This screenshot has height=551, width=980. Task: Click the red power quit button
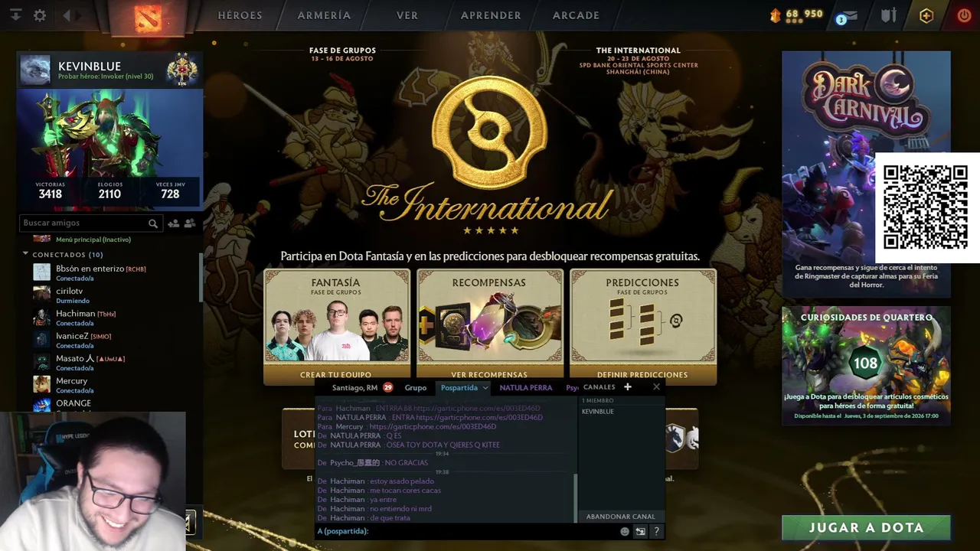(964, 15)
